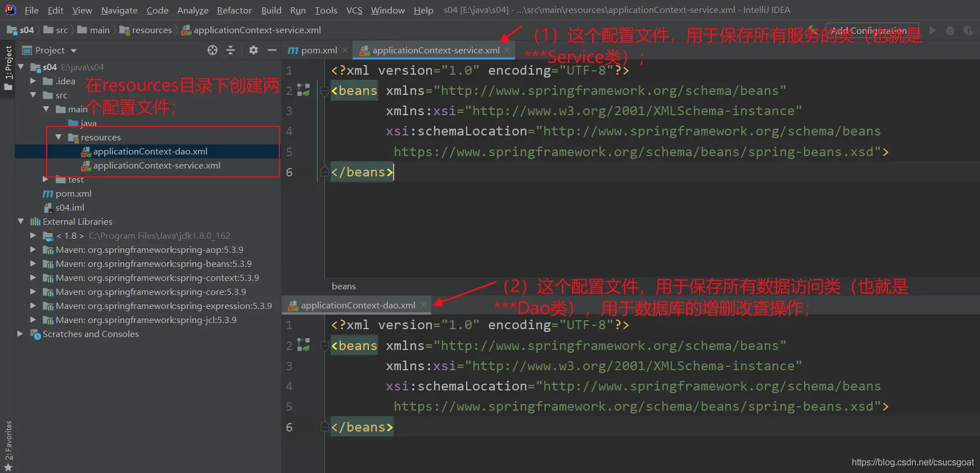
Task: Collapse the External Libraries node
Action: coord(21,221)
